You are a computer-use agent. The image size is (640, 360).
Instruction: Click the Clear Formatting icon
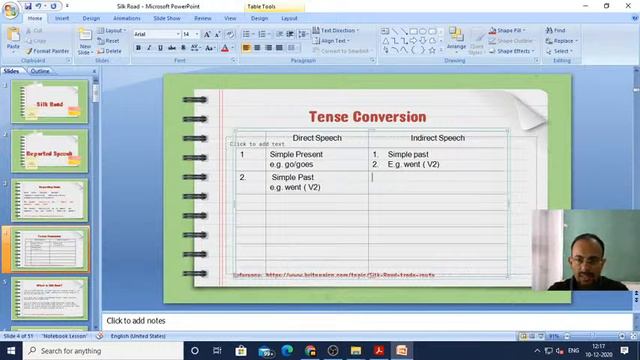(230, 34)
